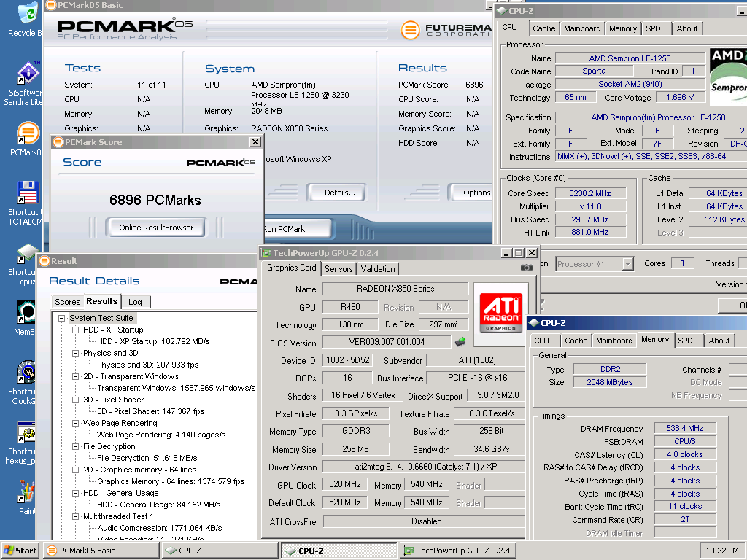Collapse the HDD - General Usage node
The width and height of the screenshot is (747, 560).
pyautogui.click(x=75, y=493)
